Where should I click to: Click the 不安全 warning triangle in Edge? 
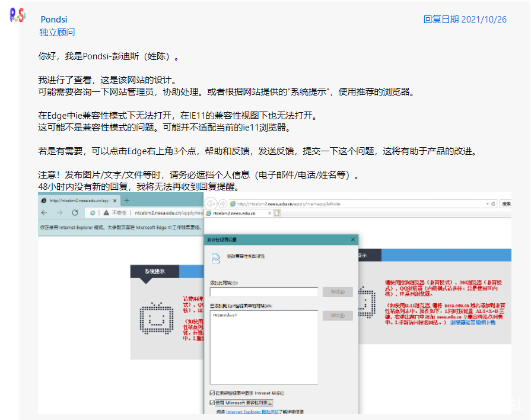pyautogui.click(x=106, y=213)
